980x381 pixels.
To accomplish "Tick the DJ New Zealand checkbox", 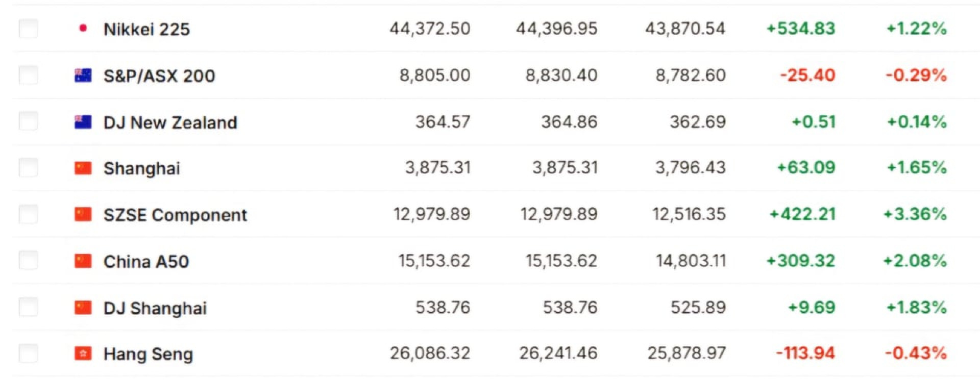I will tap(28, 122).
